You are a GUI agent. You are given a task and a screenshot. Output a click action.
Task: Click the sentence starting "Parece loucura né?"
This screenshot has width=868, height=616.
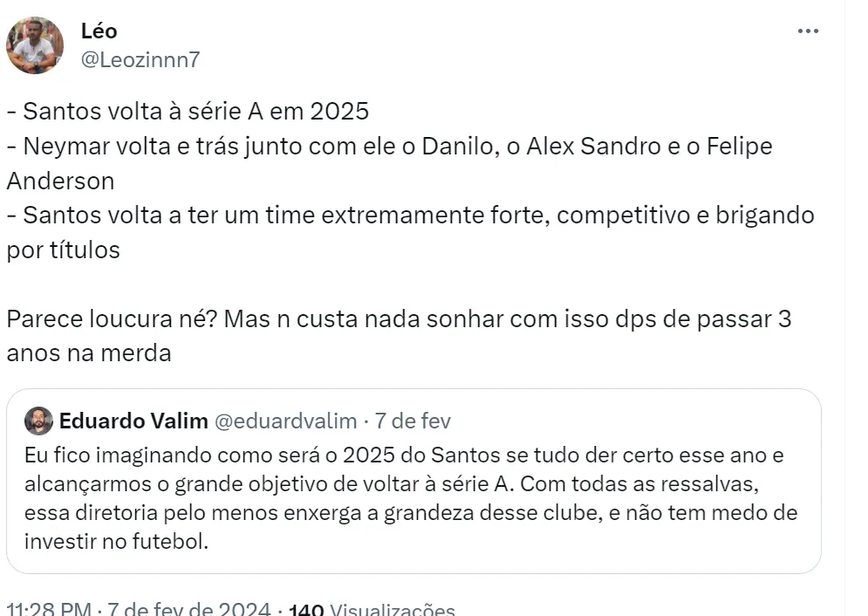tap(399, 318)
